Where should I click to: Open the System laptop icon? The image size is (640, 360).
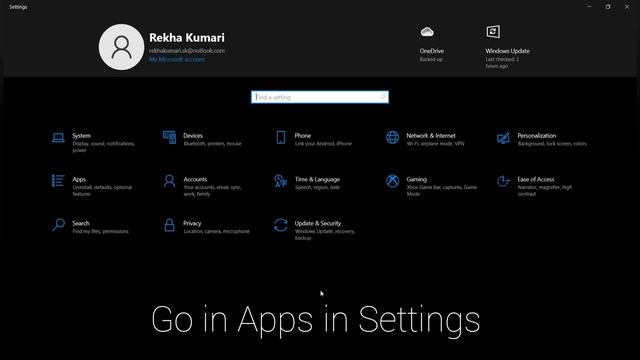coord(58,138)
